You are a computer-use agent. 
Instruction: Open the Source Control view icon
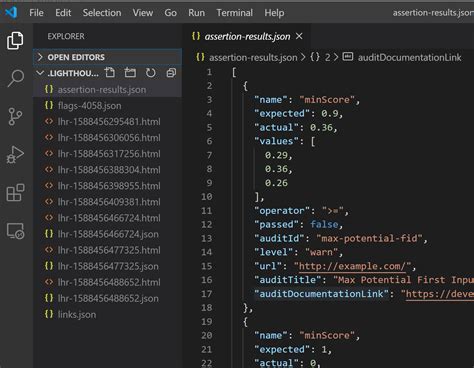tap(15, 116)
